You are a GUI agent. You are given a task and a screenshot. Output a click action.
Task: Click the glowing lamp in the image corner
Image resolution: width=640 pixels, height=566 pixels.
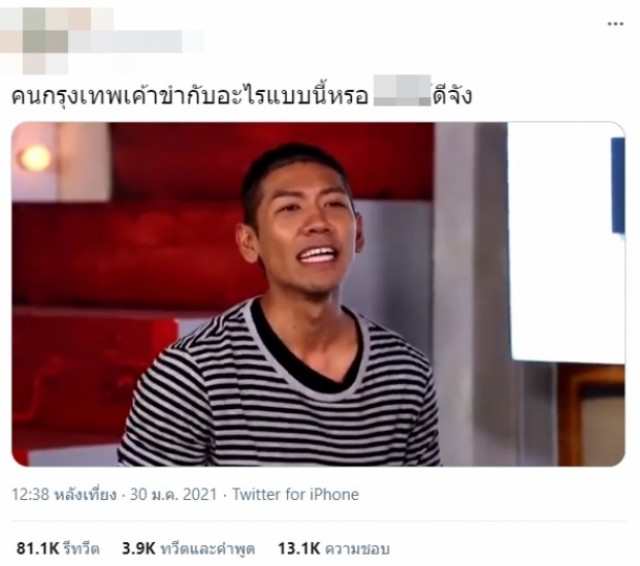(36, 158)
